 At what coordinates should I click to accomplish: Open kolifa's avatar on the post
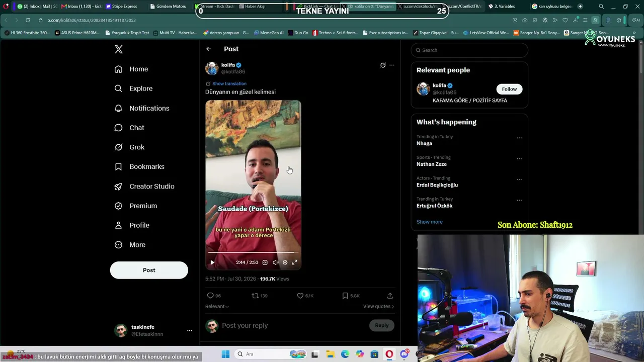(x=212, y=68)
